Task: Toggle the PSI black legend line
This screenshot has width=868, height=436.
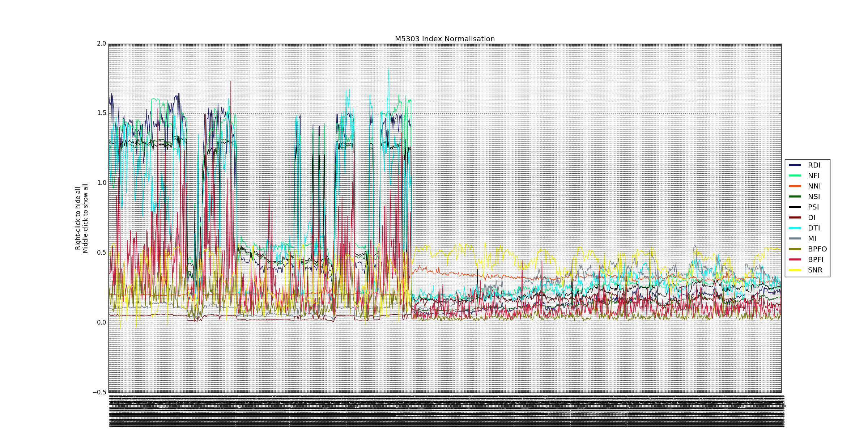Action: click(795, 207)
